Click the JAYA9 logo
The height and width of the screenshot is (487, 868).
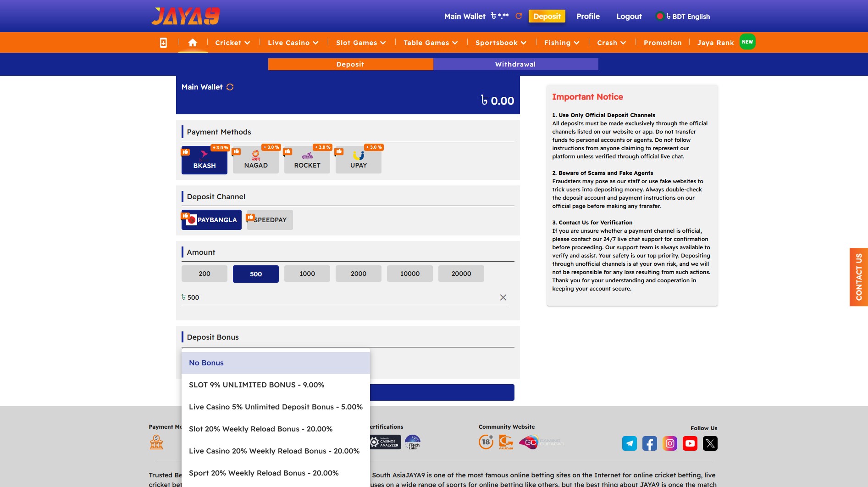pos(186,16)
